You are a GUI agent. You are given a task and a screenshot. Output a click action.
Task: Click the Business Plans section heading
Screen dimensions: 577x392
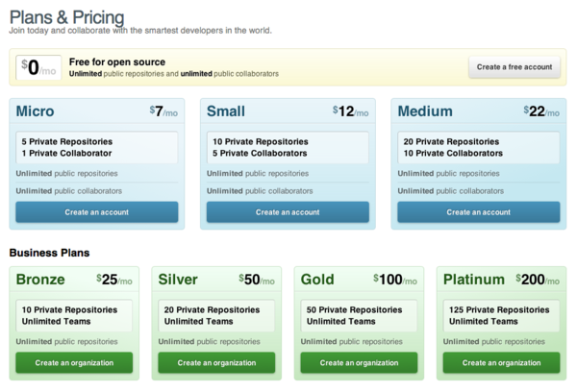point(49,253)
